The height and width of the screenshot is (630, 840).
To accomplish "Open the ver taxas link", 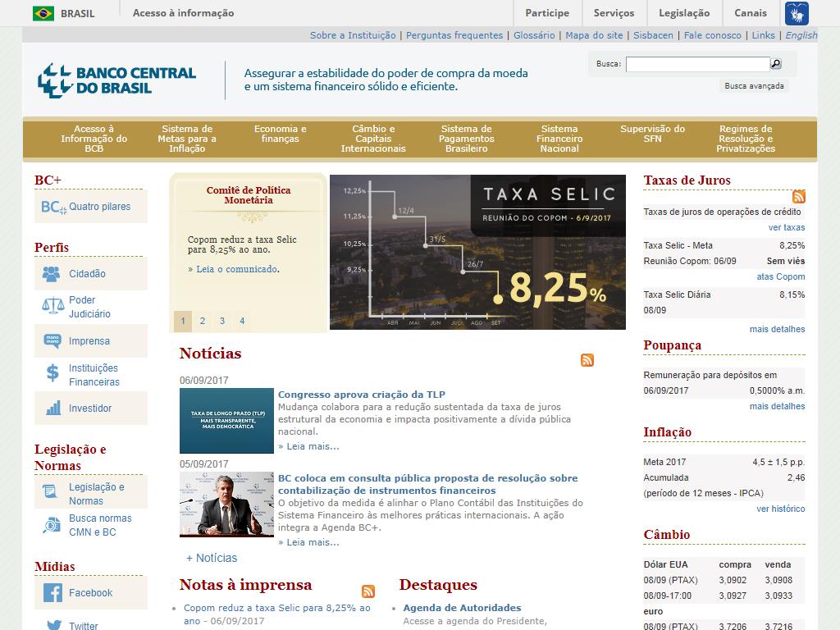I will pos(787,227).
